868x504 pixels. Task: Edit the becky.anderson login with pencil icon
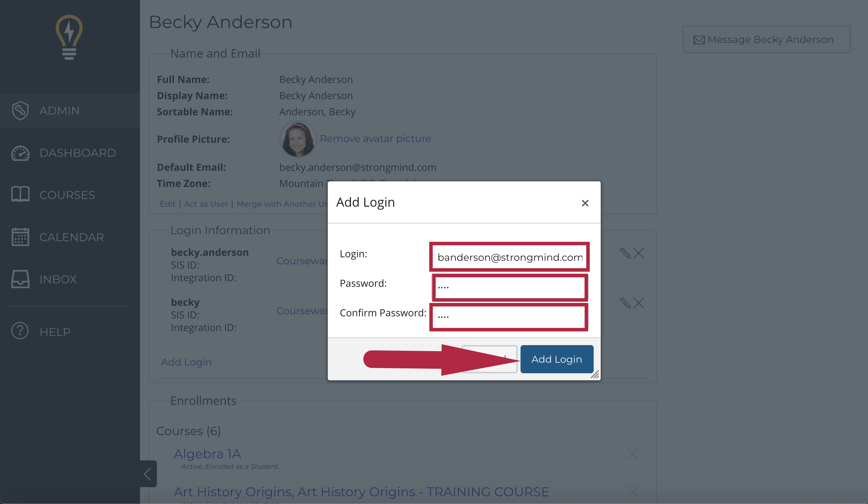pos(625,253)
